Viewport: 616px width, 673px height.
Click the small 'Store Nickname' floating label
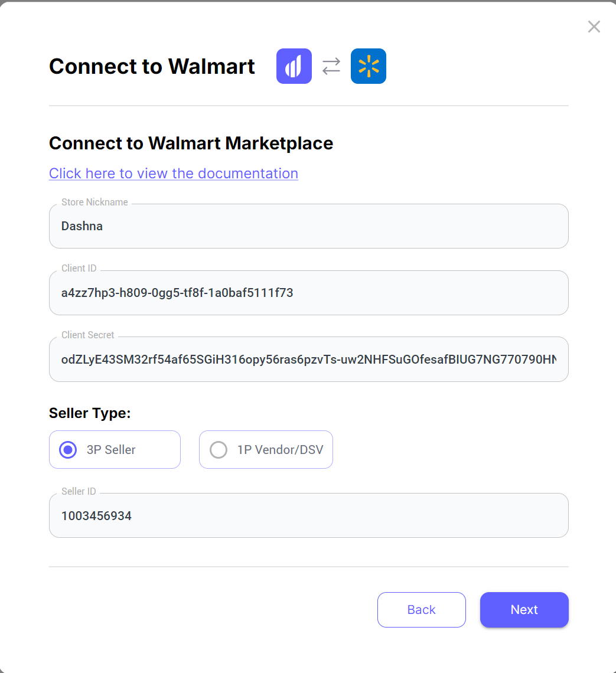click(x=94, y=202)
